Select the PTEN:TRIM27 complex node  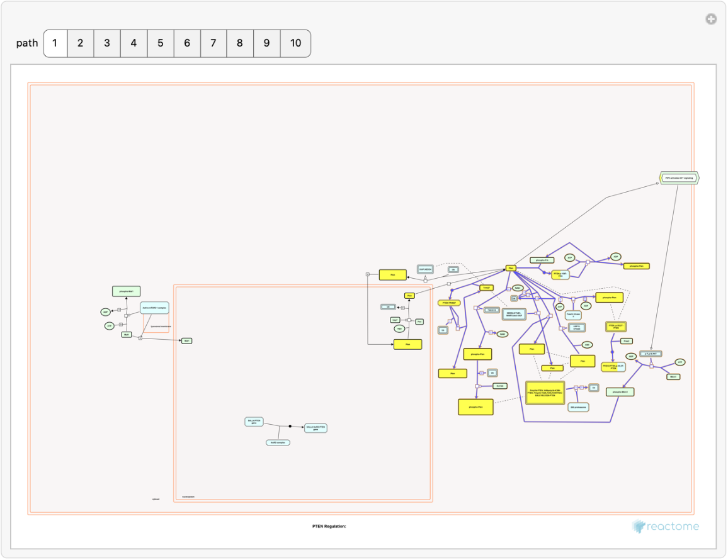[449, 303]
